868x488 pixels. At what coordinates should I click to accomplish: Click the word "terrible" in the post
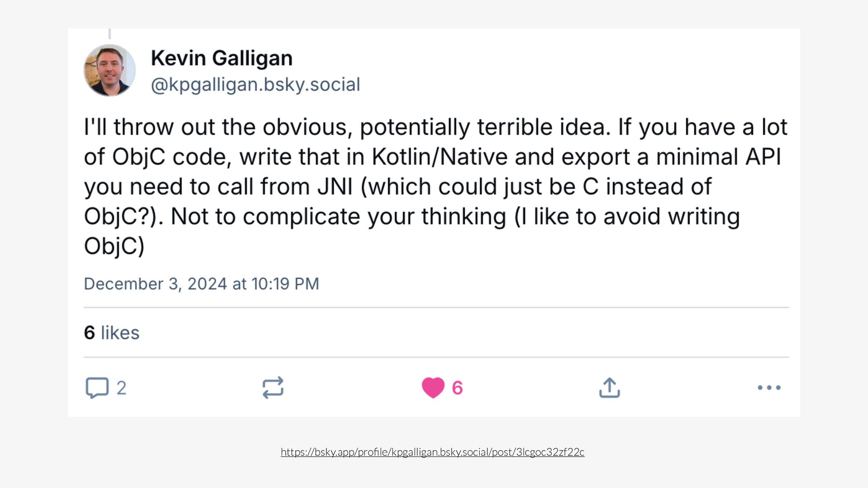coord(514,127)
